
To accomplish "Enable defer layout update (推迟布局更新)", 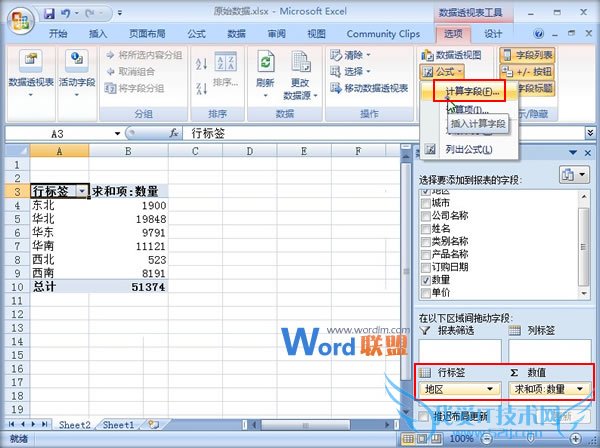I will (424, 416).
